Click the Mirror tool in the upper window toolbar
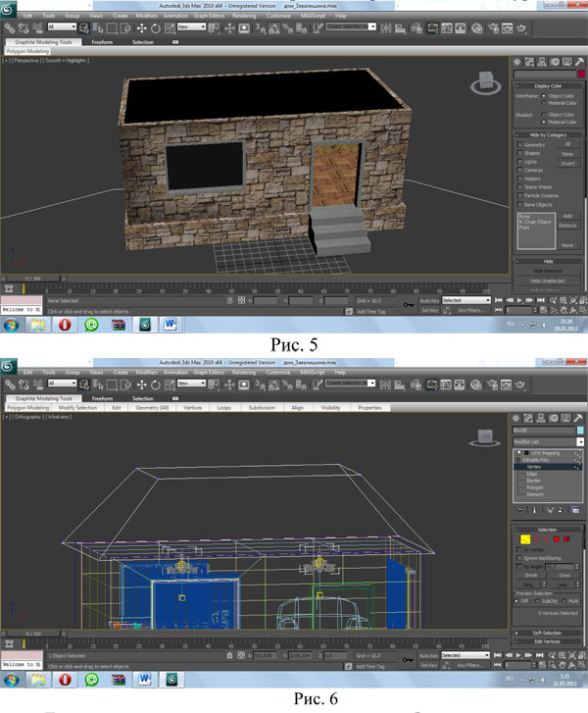This screenshot has height=713, width=588. click(x=386, y=28)
